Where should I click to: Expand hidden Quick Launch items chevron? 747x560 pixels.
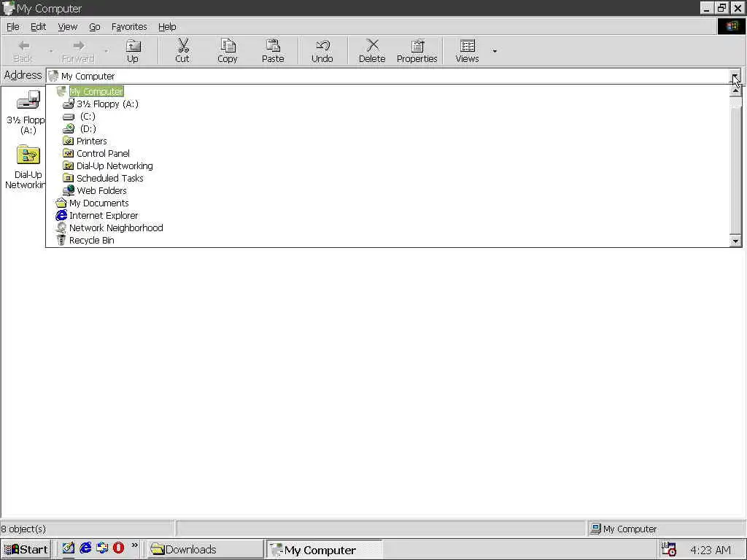[x=135, y=545]
